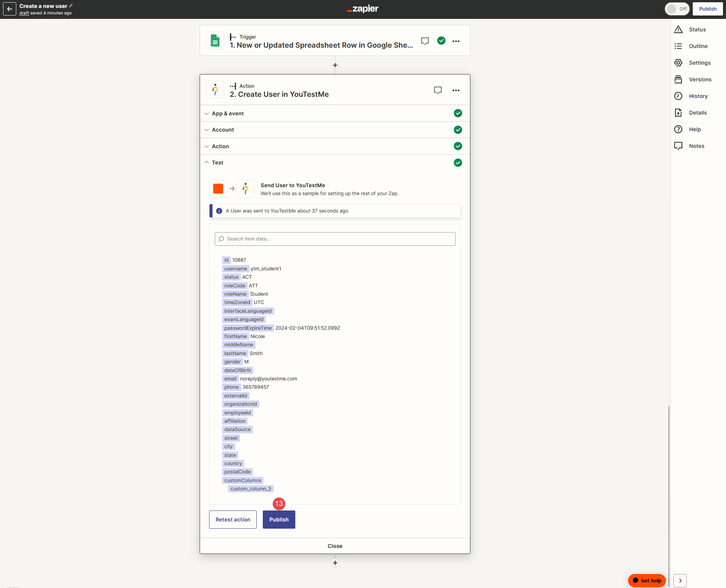Select the custom_column_3 field tag
726x588 pixels.
pos(251,489)
